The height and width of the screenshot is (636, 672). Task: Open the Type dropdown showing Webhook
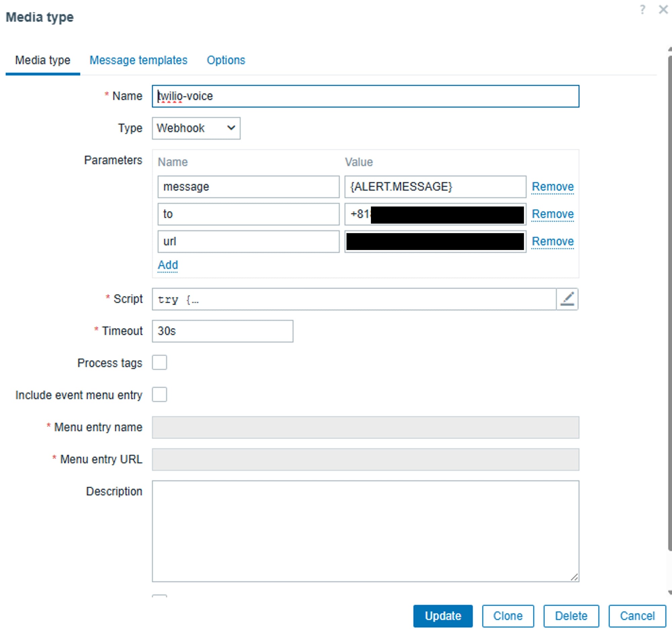click(x=196, y=128)
